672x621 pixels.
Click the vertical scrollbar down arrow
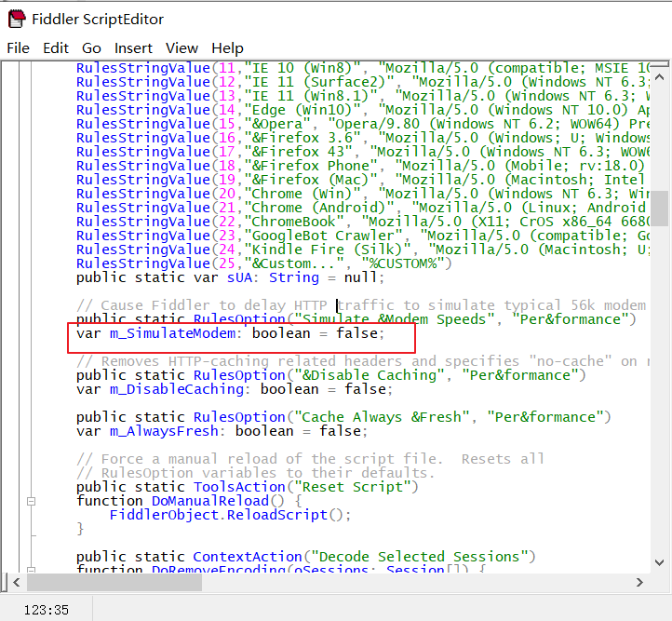point(660,562)
